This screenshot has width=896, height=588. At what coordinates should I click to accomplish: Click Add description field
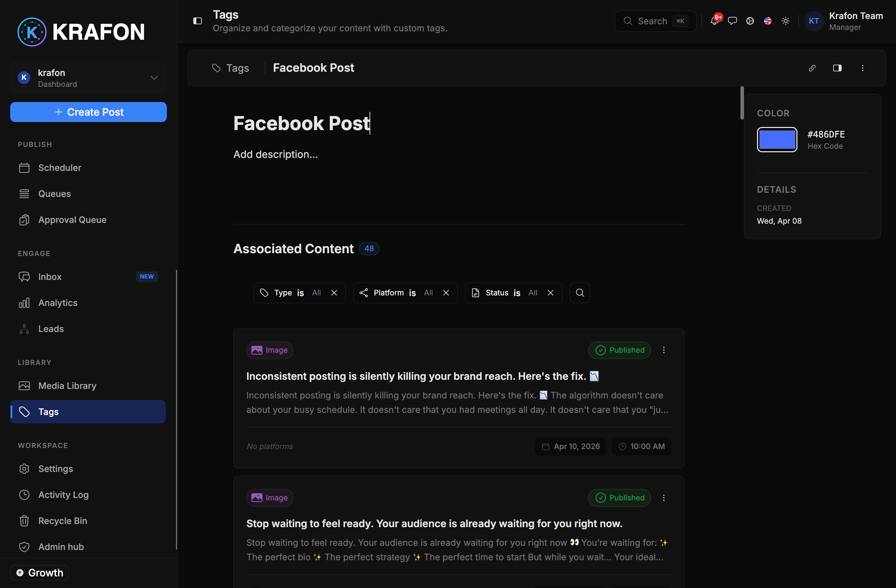(276, 154)
